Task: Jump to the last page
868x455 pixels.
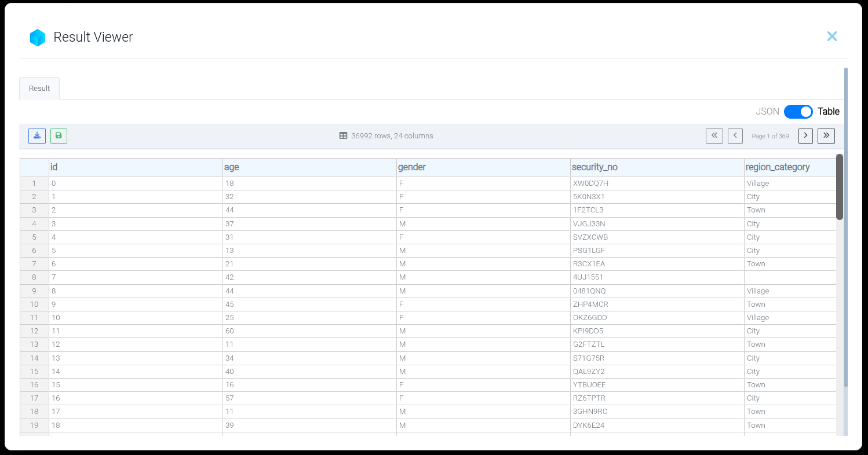Action: [826, 136]
